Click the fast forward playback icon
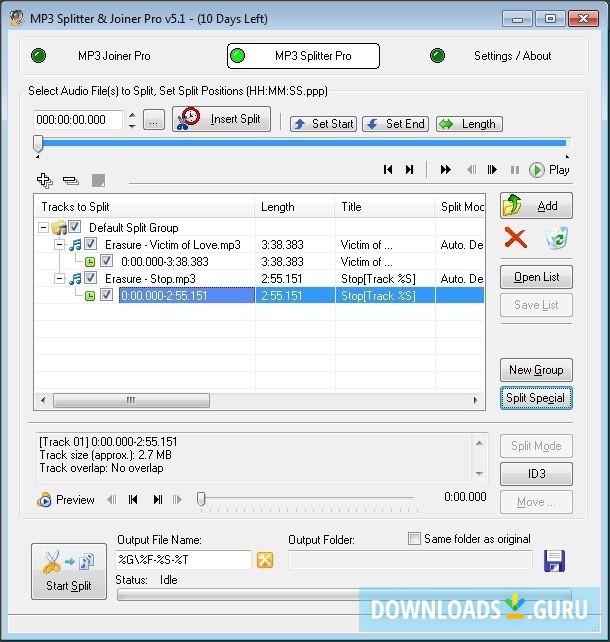This screenshot has height=642, width=610. 445,170
